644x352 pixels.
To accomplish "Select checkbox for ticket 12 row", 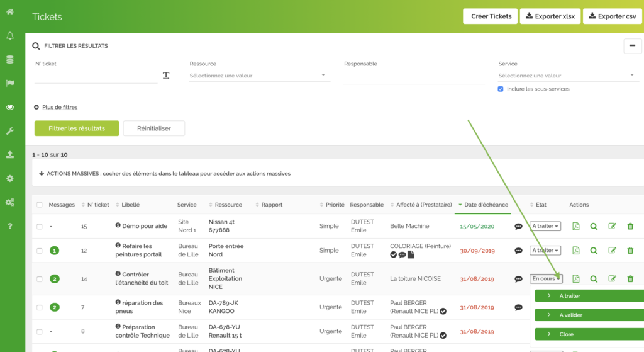I will pos(40,251).
